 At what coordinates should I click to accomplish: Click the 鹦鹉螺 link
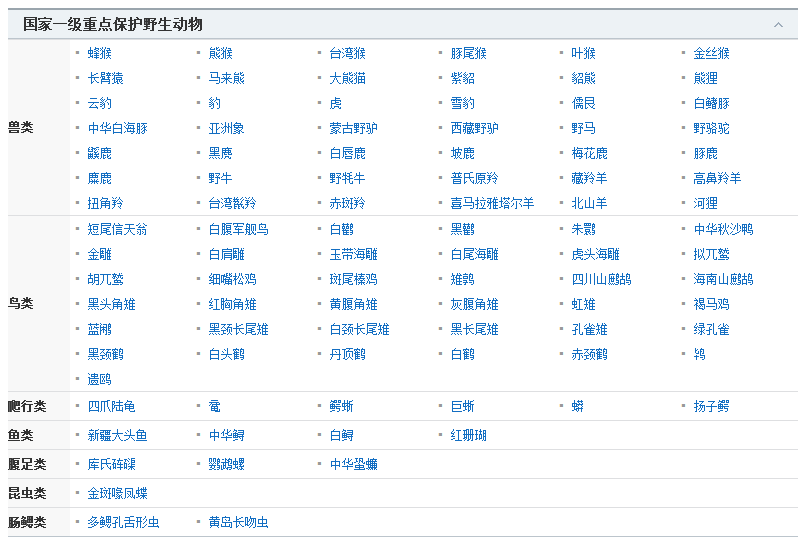(227, 464)
